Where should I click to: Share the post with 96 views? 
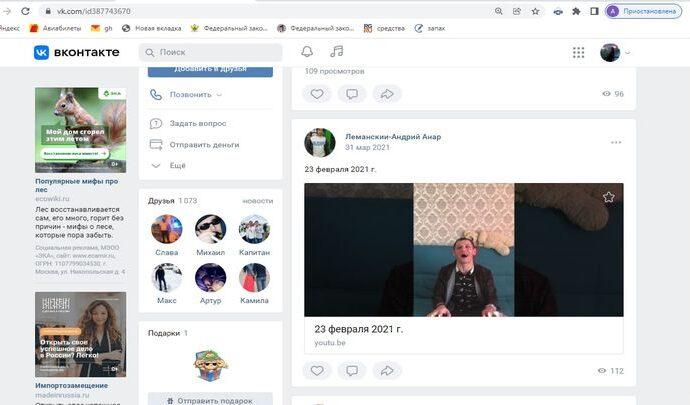[387, 94]
